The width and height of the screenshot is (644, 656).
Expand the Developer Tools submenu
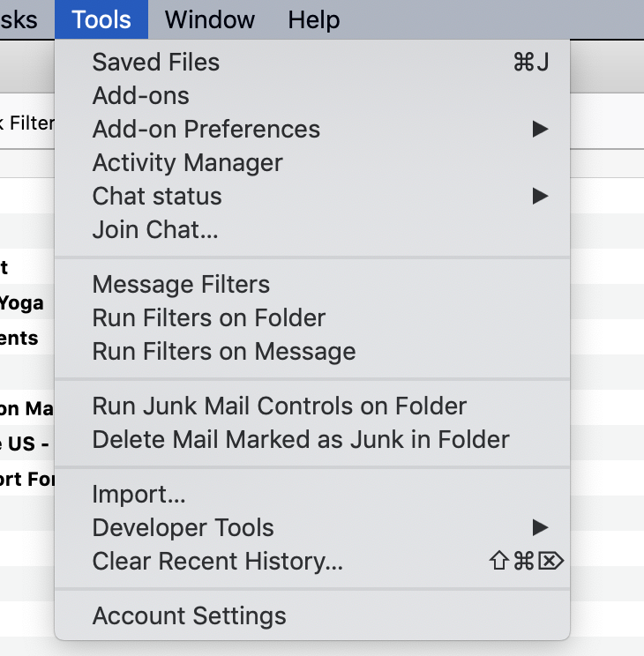183,528
